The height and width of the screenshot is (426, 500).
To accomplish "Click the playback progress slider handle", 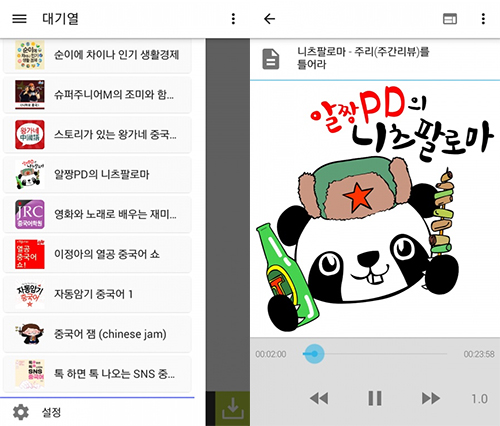I will (x=314, y=354).
